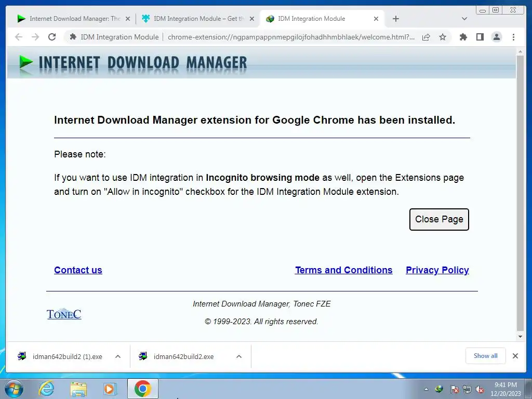Click the scrollbar up arrow
Image resolution: width=532 pixels, height=399 pixels.
click(520, 51)
